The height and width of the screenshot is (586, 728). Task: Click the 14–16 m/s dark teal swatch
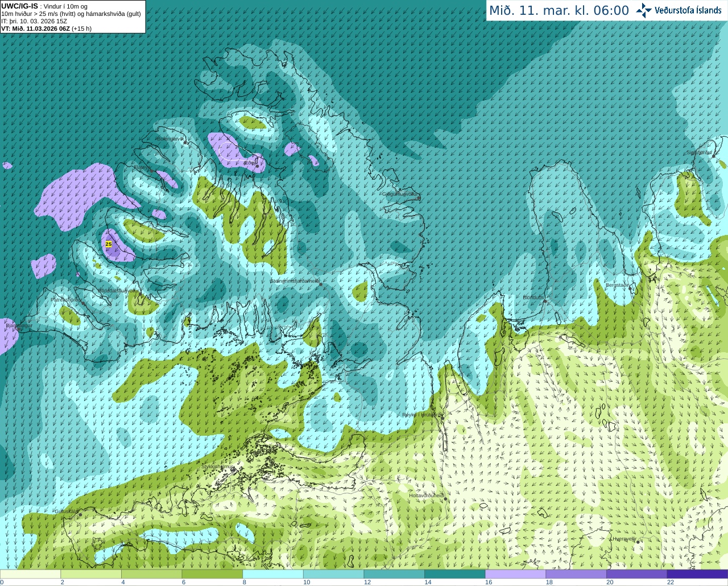pos(455,574)
